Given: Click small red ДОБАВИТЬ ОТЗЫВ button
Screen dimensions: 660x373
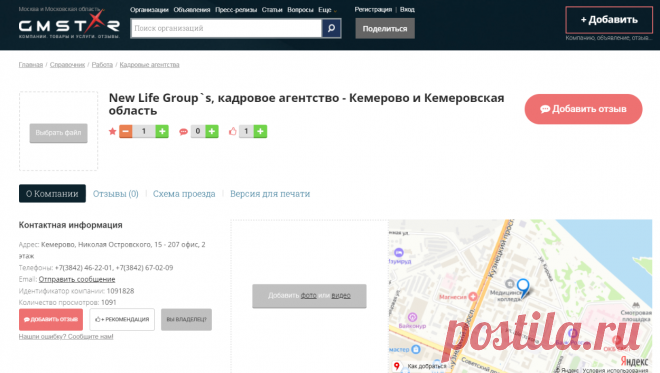Looking at the screenshot, I should click(x=51, y=320).
